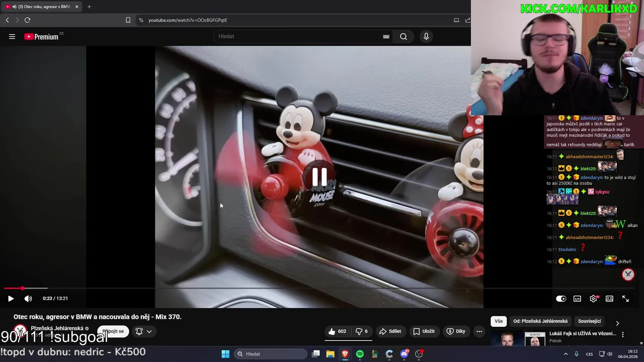Screen dimensions: 644x362
Task: Dismiss chat overlay with round X button
Action: (628, 274)
